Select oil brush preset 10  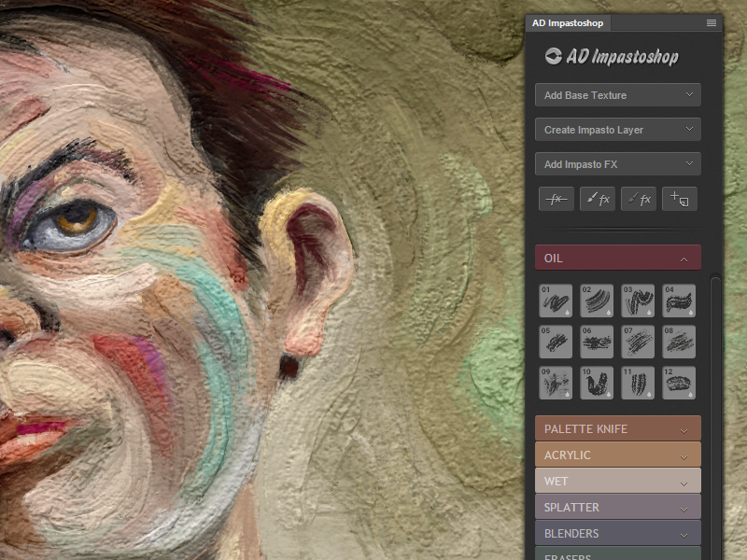point(597,383)
